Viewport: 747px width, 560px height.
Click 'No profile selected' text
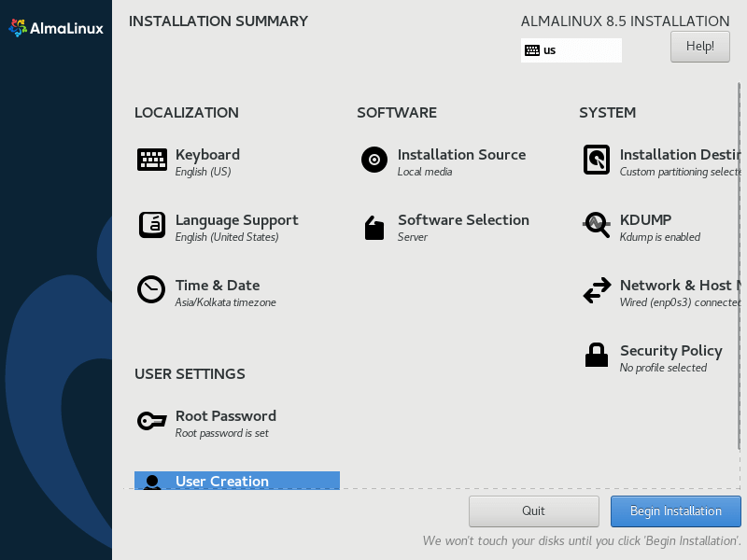click(x=663, y=368)
